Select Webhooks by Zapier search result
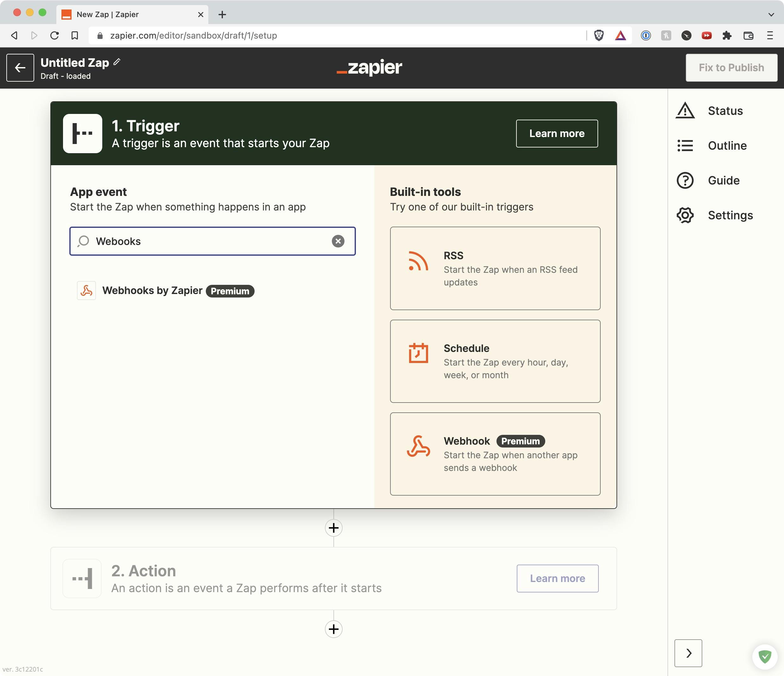This screenshot has height=676, width=784. point(153,291)
